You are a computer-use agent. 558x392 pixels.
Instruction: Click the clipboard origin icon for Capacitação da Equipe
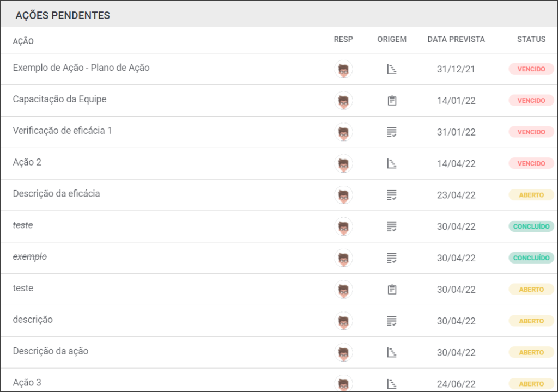tap(392, 101)
